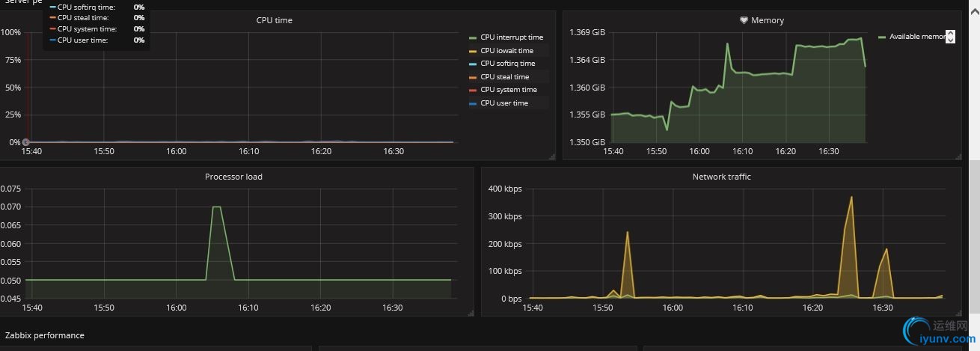The width and height of the screenshot is (980, 351).
Task: Open the Memory panel title menu
Action: pos(768,20)
